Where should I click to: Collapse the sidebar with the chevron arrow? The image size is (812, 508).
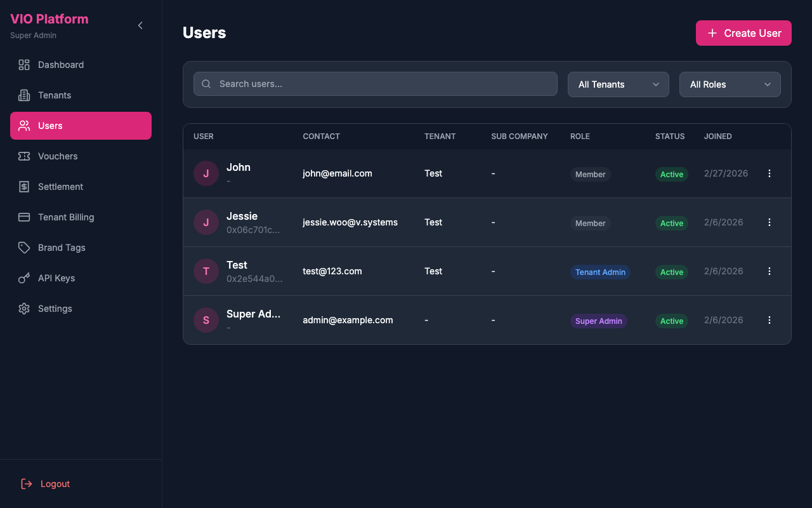[140, 25]
